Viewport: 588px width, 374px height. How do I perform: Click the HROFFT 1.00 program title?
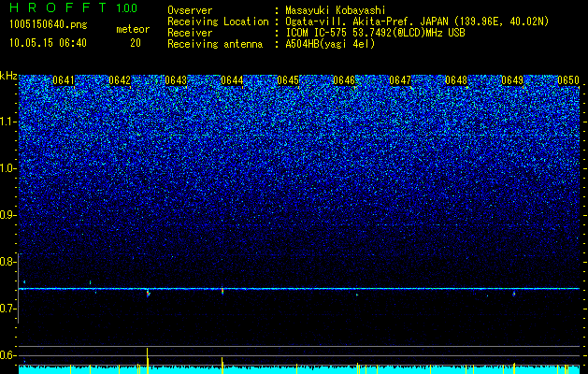[x=74, y=7]
